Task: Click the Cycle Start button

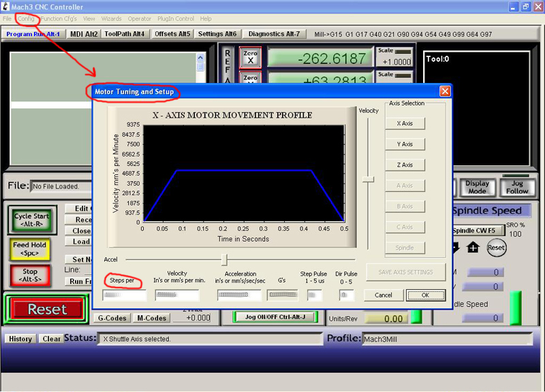Action: [x=32, y=220]
